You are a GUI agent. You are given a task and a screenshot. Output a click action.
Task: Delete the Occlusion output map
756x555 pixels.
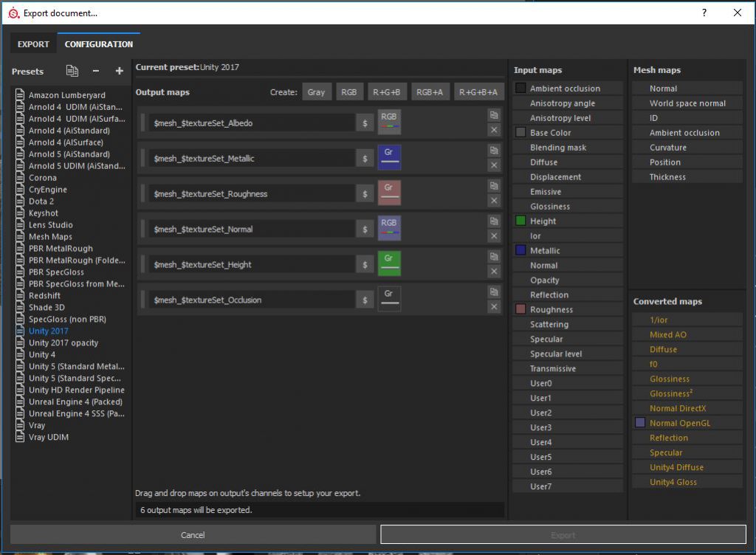pos(494,306)
